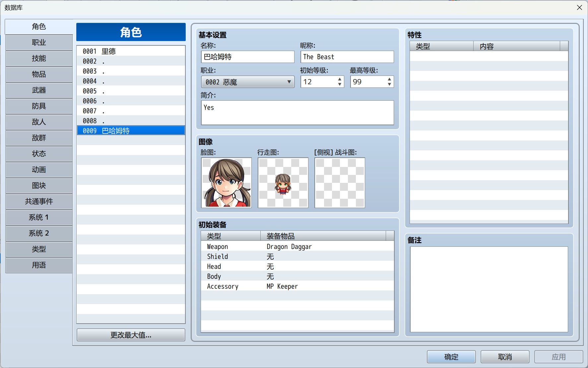The height and width of the screenshot is (368, 588).
Task: Click the 取消 button
Action: [505, 357]
